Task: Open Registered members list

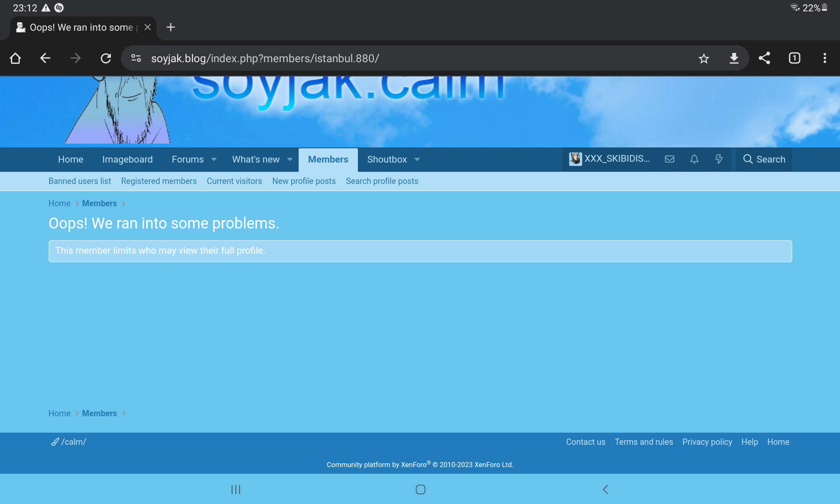Action: [x=159, y=181]
